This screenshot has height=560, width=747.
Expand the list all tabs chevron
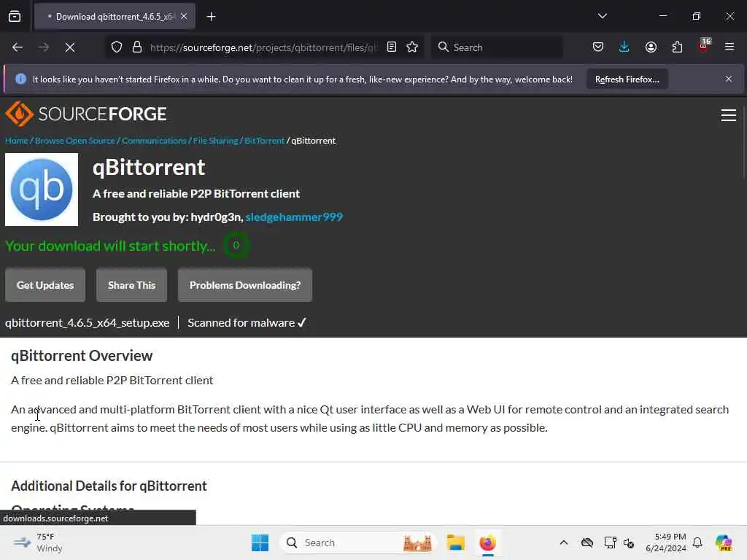602,16
